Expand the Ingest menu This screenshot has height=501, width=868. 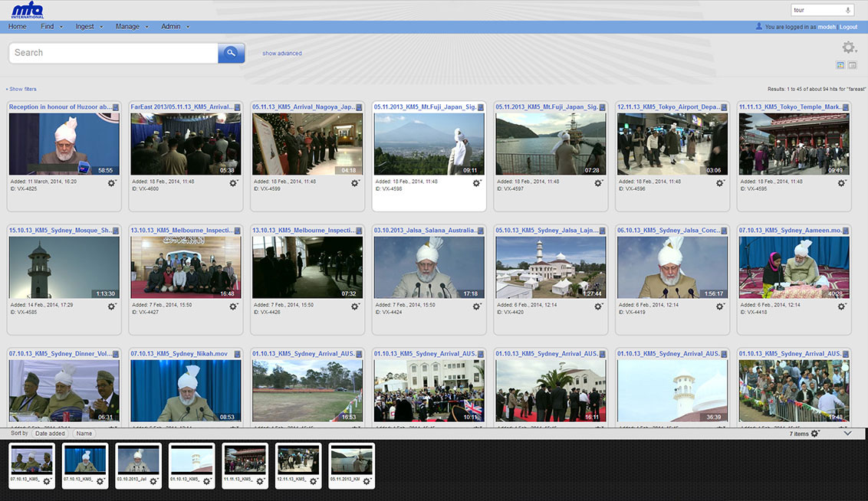(89, 27)
